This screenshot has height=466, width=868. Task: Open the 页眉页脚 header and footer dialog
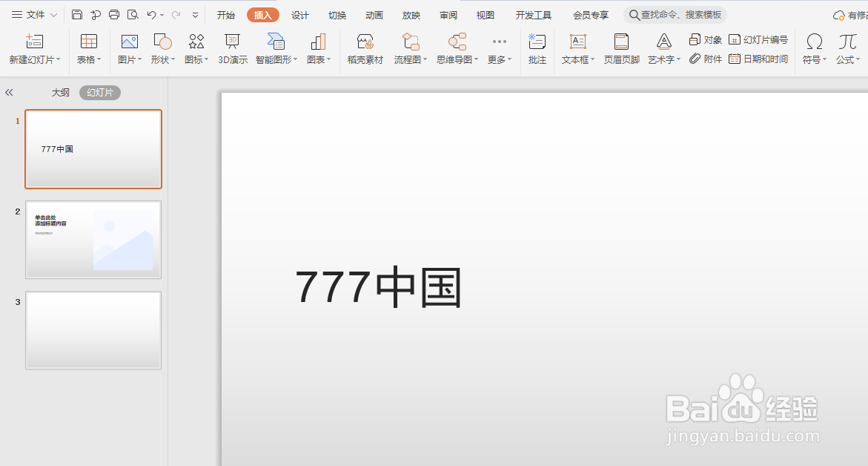pyautogui.click(x=621, y=48)
